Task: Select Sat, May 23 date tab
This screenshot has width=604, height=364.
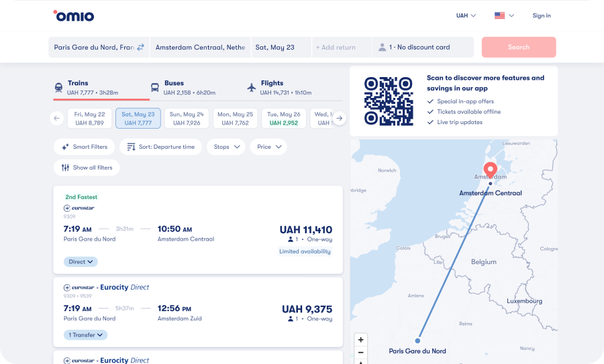Action: click(x=138, y=118)
